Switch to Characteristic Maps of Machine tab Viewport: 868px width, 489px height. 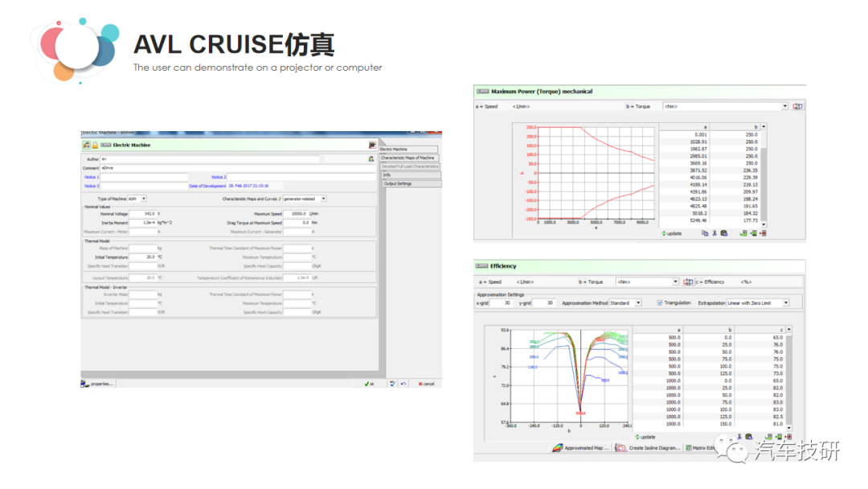[x=408, y=158]
